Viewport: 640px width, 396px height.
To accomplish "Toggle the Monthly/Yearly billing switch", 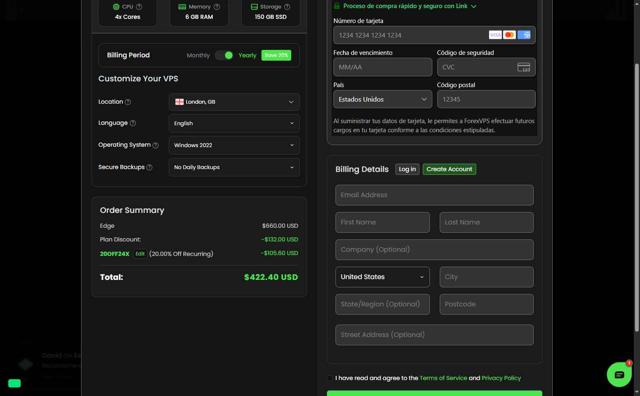I will point(224,56).
